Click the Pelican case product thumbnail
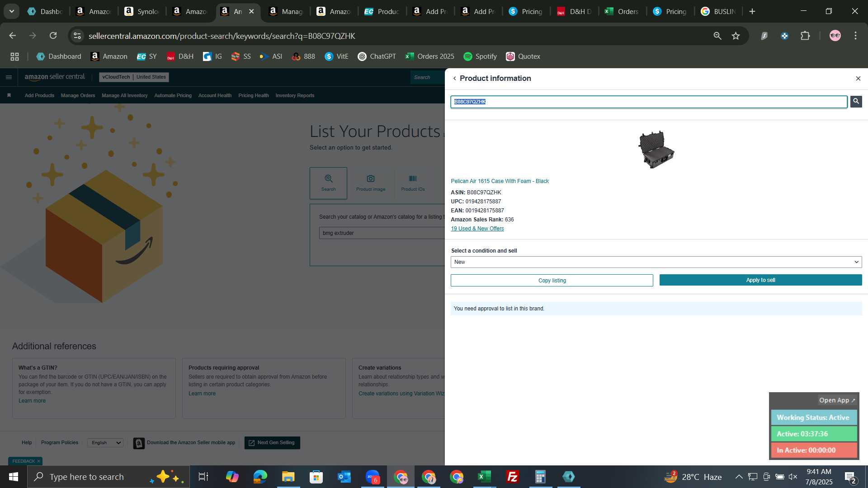The image size is (868, 488). pos(656,150)
